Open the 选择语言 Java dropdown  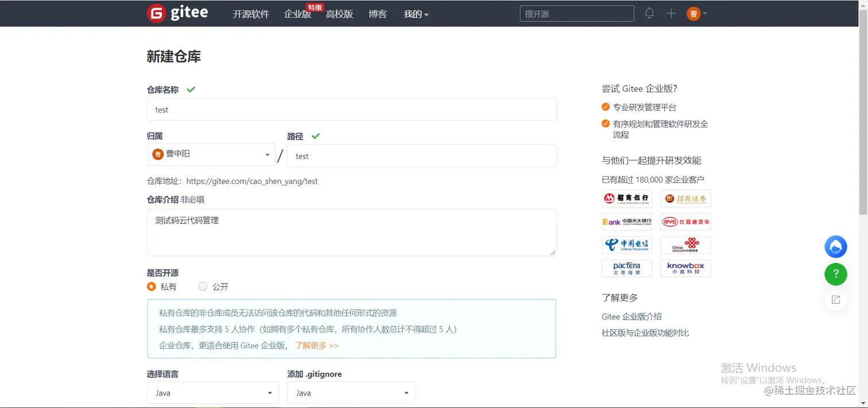click(x=213, y=393)
